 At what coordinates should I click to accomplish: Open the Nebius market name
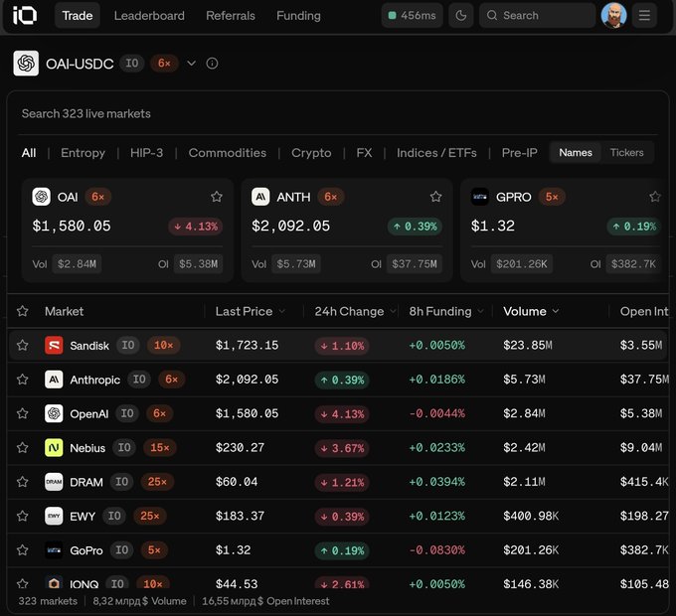(87, 448)
